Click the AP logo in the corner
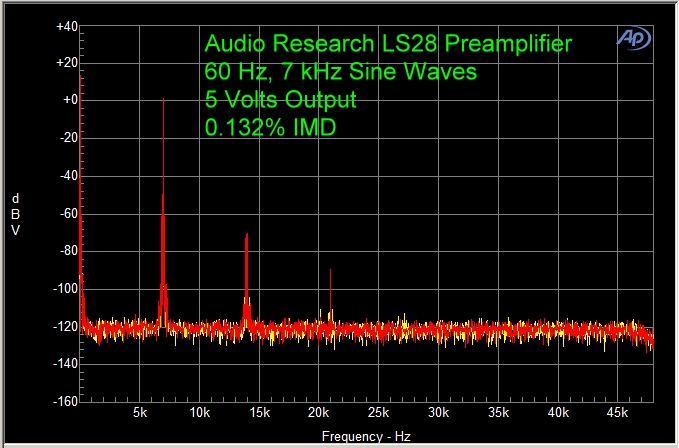 coord(631,38)
